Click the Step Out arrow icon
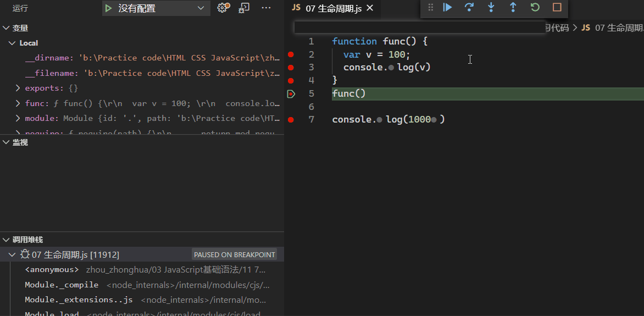This screenshot has height=316, width=644. point(513,8)
